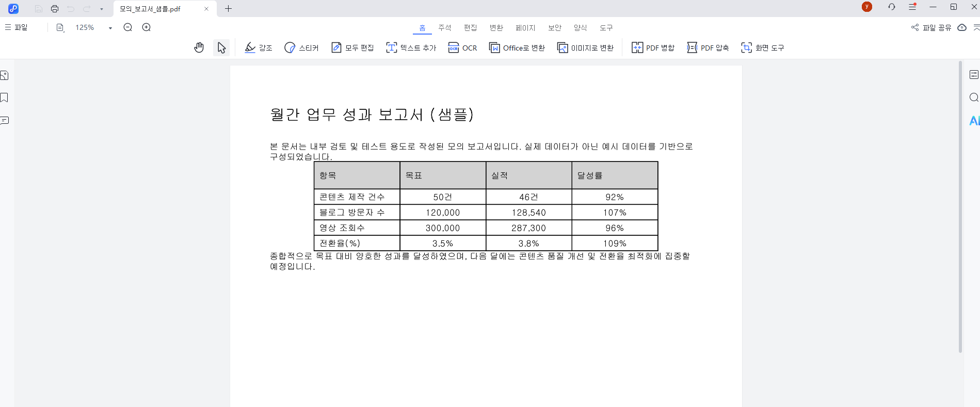980x407 pixels.
Task: Zoom in with the plus magnifier
Action: (147, 27)
